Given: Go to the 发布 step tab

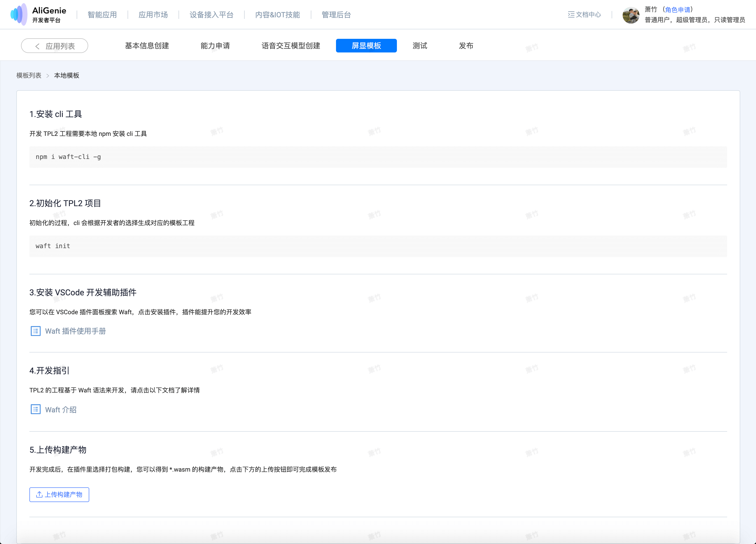Looking at the screenshot, I should pos(466,46).
